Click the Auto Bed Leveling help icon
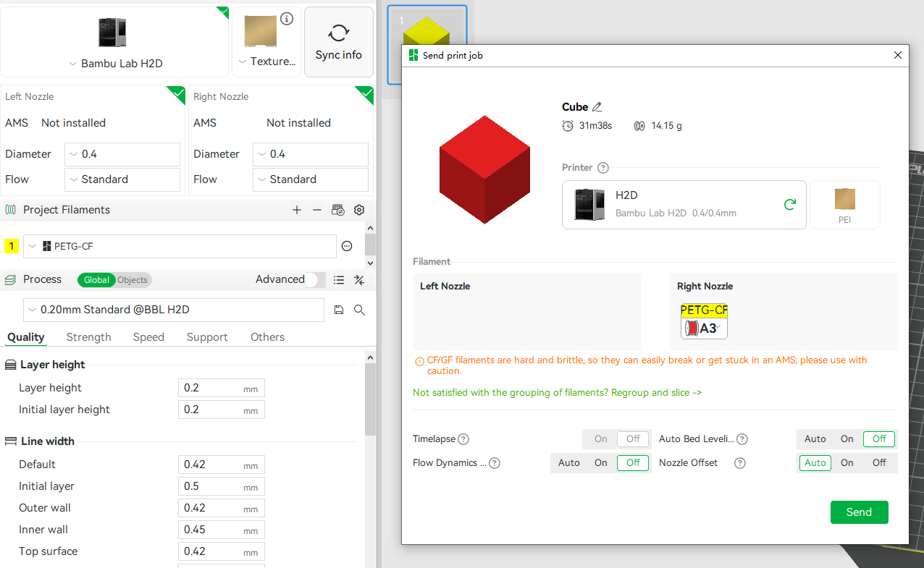 (x=742, y=439)
